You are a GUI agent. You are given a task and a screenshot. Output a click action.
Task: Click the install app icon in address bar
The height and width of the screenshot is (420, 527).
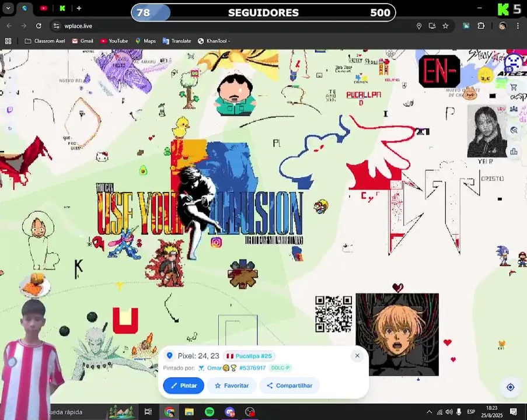click(x=432, y=26)
